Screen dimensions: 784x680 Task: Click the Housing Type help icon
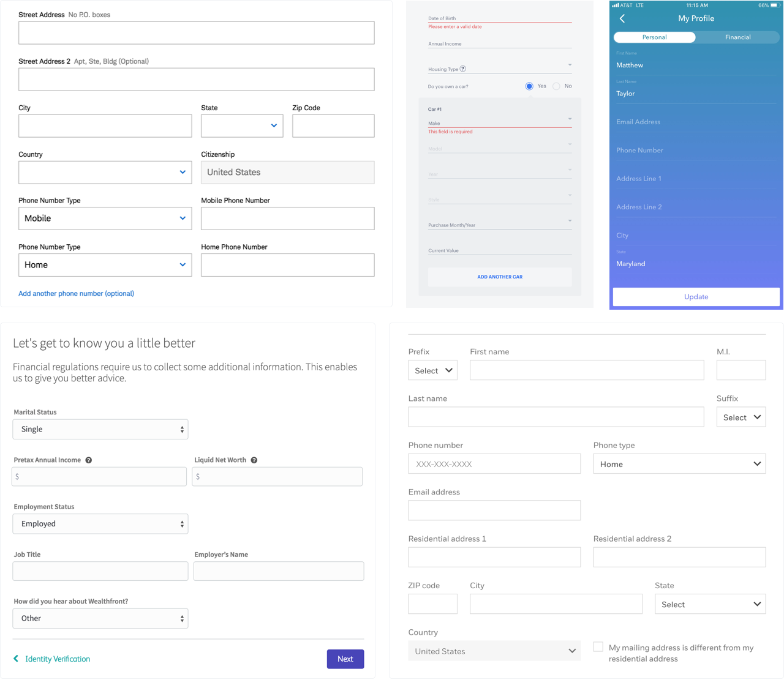click(x=463, y=69)
